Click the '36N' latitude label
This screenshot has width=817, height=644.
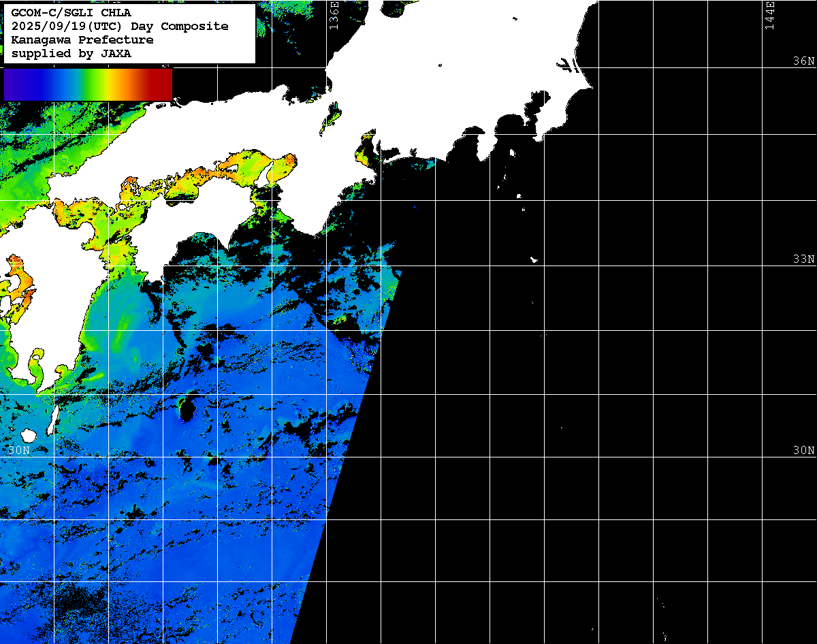[803, 61]
